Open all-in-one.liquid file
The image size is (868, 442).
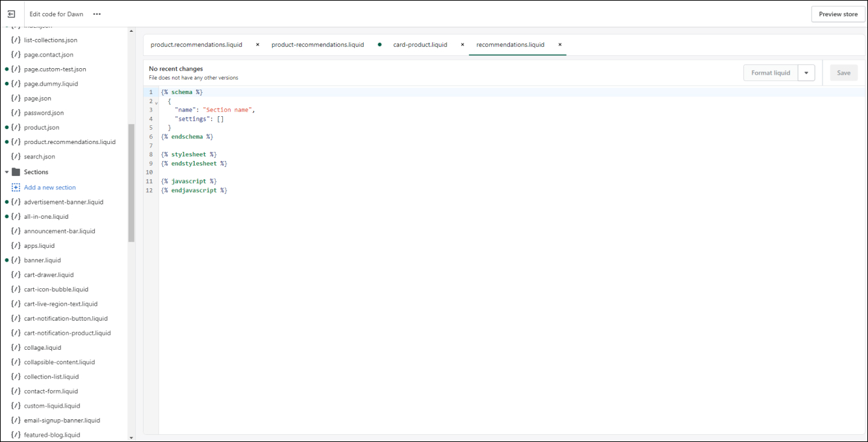[x=46, y=217]
